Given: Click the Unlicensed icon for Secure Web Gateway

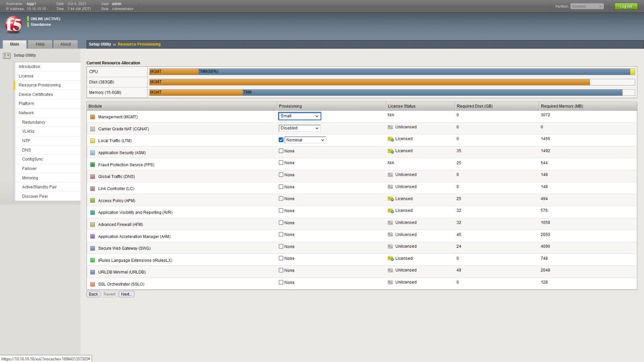Looking at the screenshot, I should [x=390, y=246].
